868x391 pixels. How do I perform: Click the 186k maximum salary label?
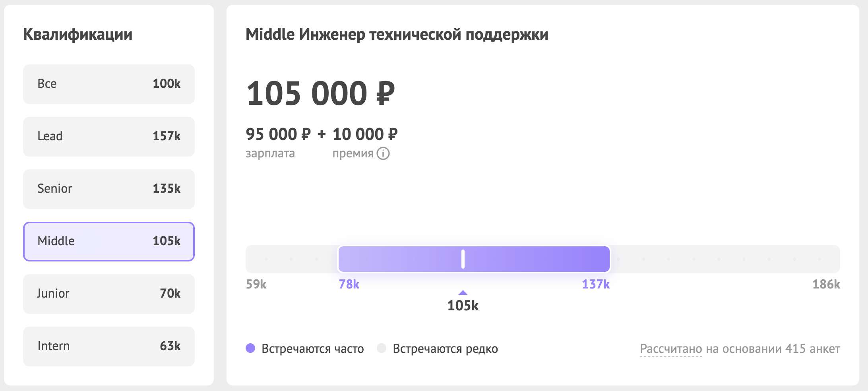point(826,284)
